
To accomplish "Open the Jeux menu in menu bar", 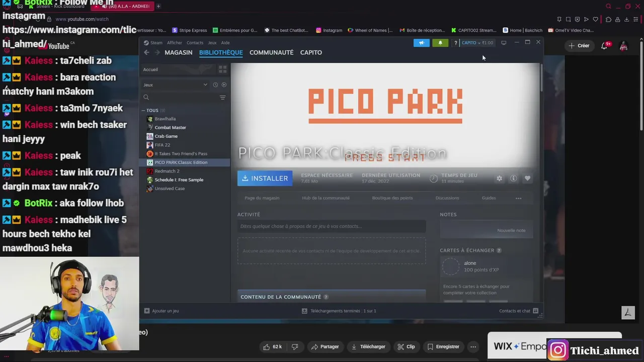I will 212,43.
